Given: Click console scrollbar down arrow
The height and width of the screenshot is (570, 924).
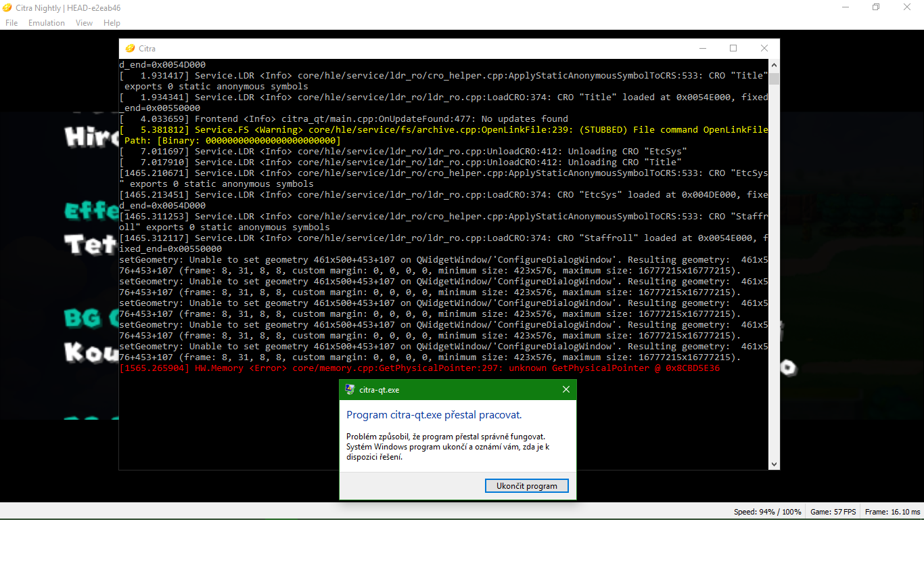Looking at the screenshot, I should (775, 464).
